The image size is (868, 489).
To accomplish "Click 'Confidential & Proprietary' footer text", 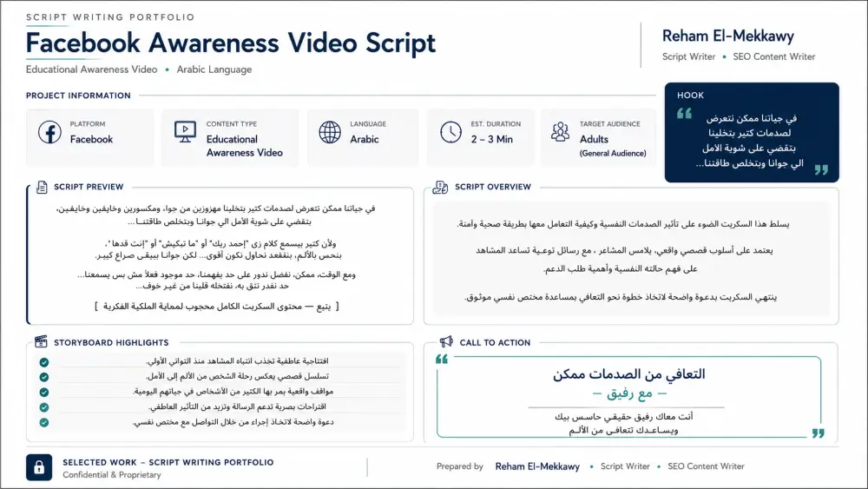I will (x=112, y=474).
